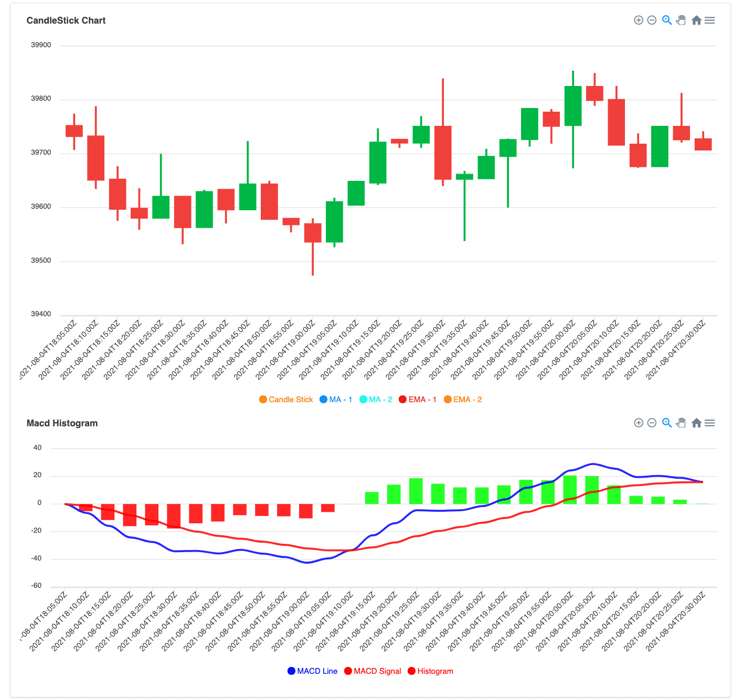Click the tall red candle at 19:30
Image resolution: width=743 pixels, height=700 pixels.
[x=443, y=153]
